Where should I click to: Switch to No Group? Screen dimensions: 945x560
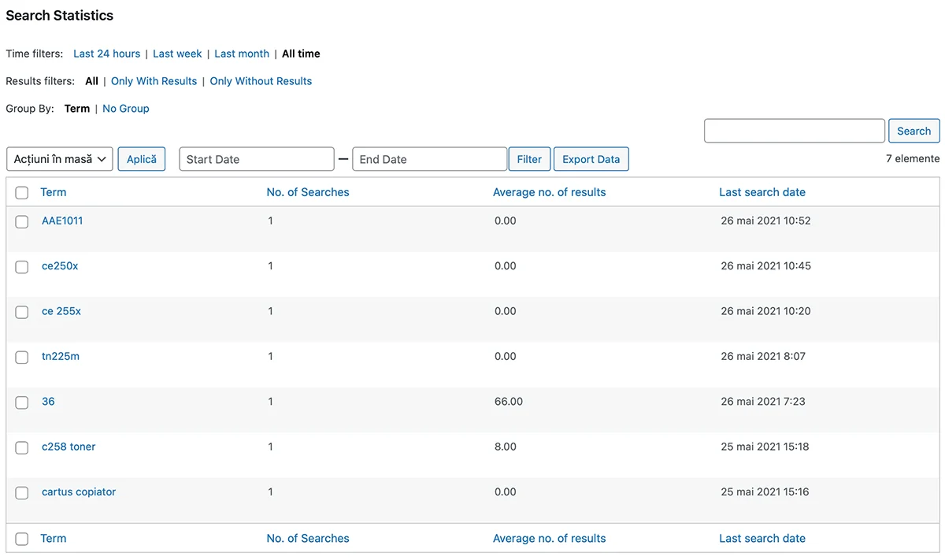(126, 109)
